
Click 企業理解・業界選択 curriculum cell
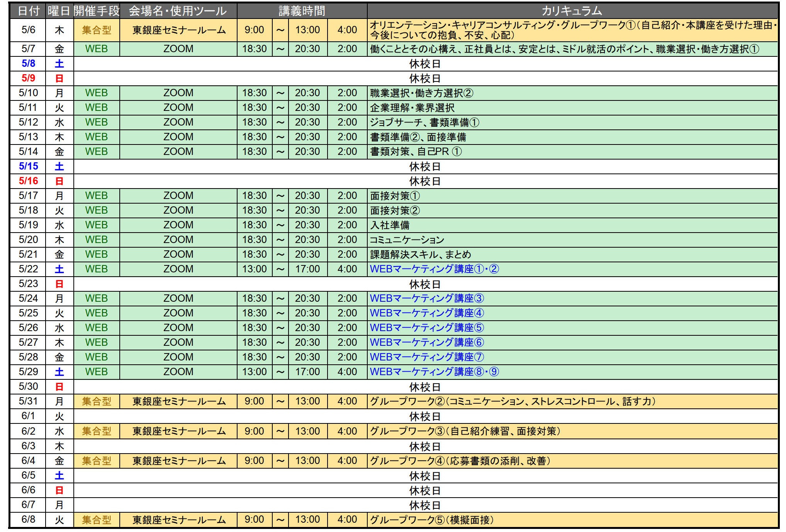click(572, 108)
